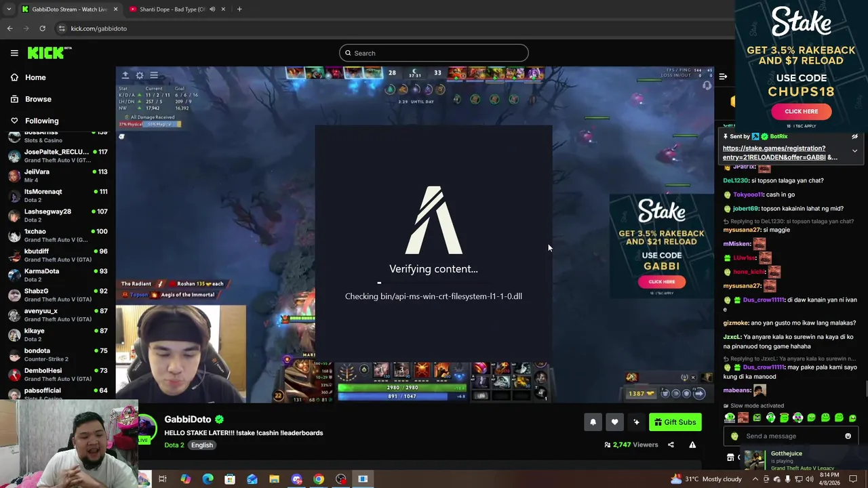Open Copilot from taskbar
Viewport: 868px width, 488px height.
(185, 479)
